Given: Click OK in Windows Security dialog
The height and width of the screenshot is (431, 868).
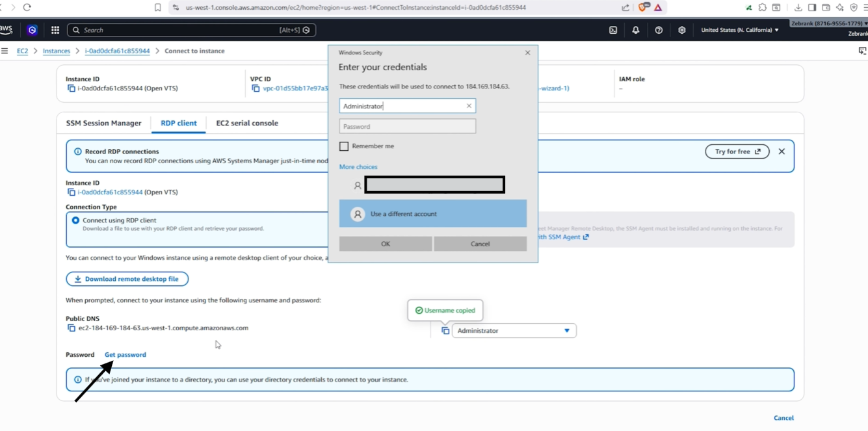Looking at the screenshot, I should click(386, 244).
